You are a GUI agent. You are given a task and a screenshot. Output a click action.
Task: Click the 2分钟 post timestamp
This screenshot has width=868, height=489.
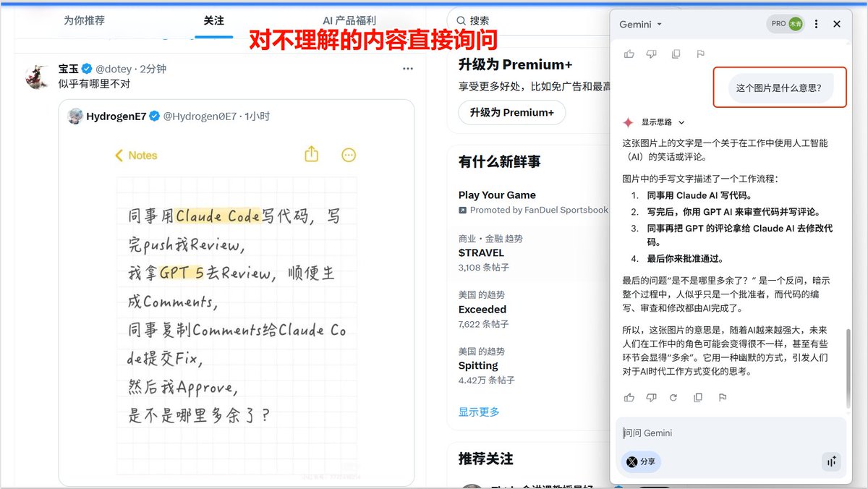click(153, 69)
